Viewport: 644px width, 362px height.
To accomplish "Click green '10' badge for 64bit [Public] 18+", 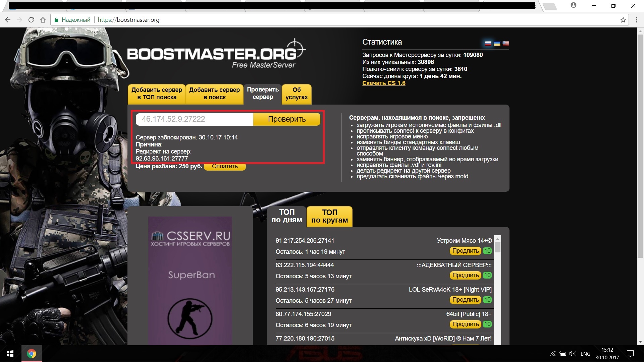I will (x=487, y=324).
